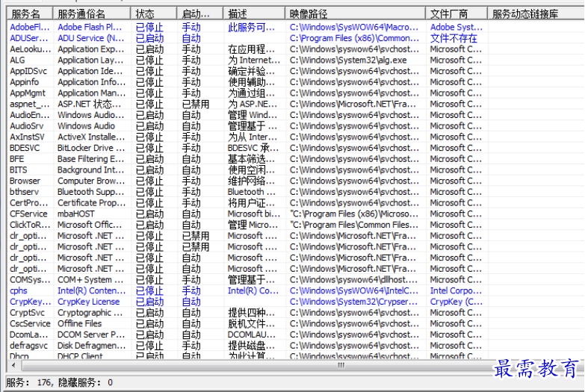Click the 文件不存在 vendor cell
585x392 pixels.
[x=454, y=38]
